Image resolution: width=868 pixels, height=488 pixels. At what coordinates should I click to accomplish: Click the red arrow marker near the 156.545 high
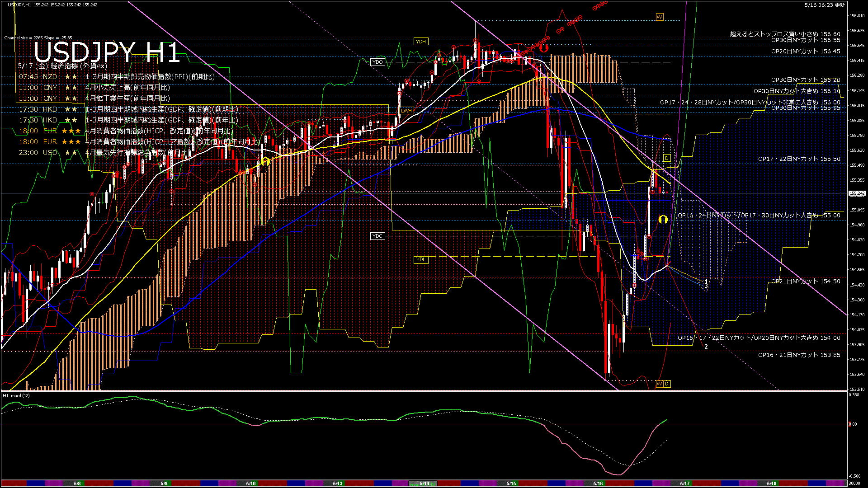tap(544, 47)
